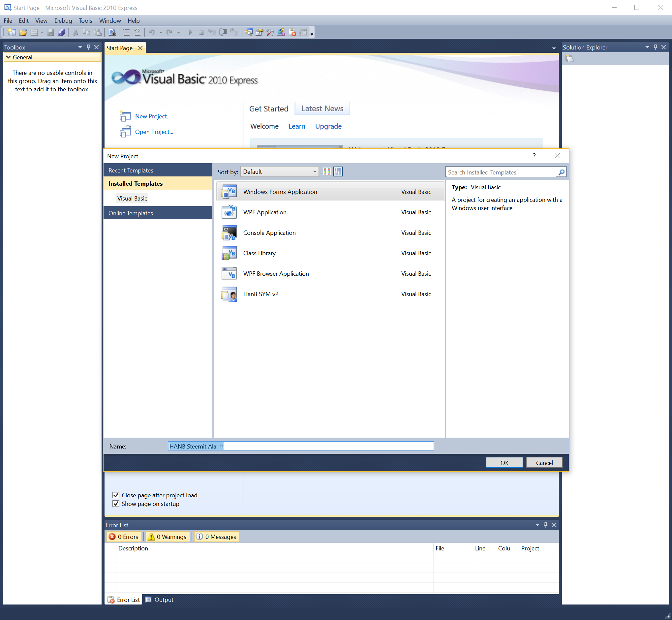This screenshot has width=672, height=620.
Task: Click the New Project toolbar icon
Action: (12, 33)
